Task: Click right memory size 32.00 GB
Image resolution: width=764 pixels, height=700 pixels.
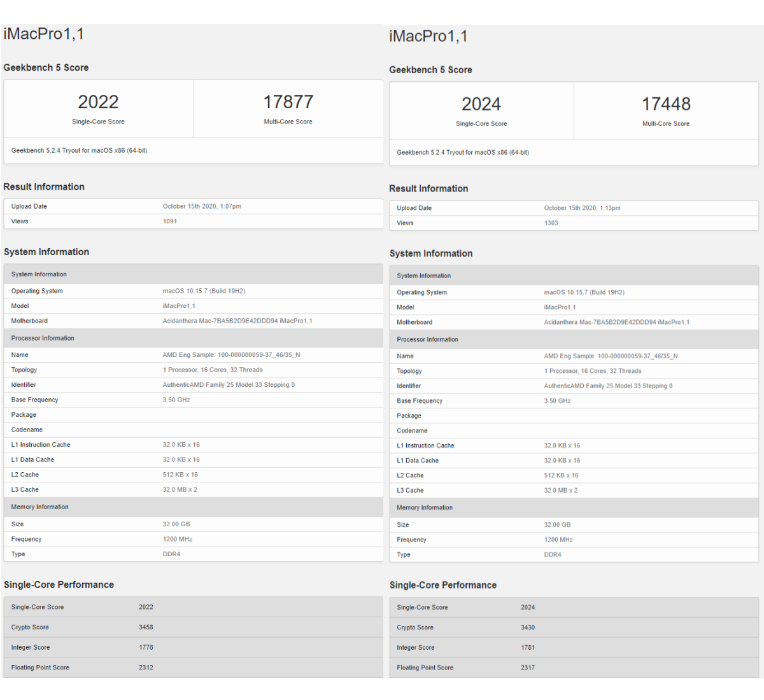Action: (557, 525)
